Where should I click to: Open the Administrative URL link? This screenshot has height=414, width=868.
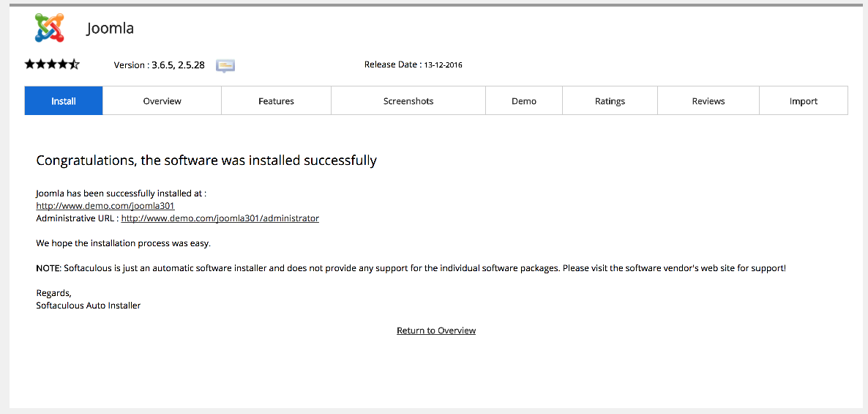(220, 218)
